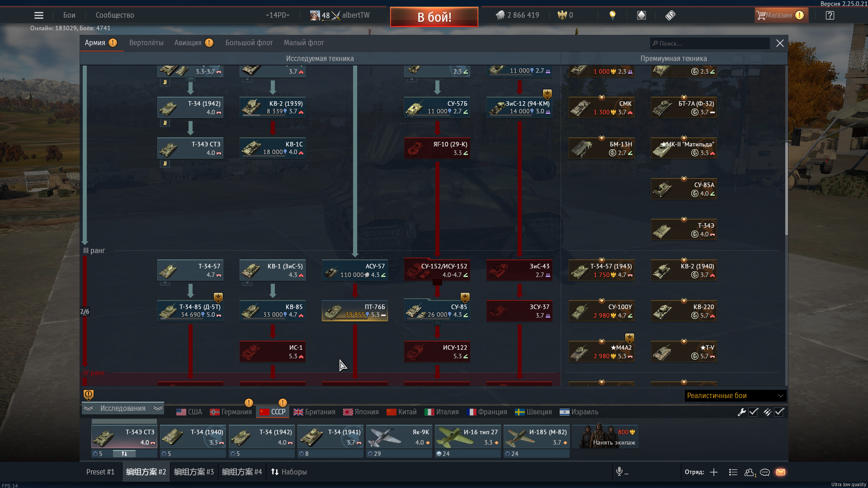Select the ИС-1 locked vehicle card
Screen dimensions: 868x488
point(273,351)
